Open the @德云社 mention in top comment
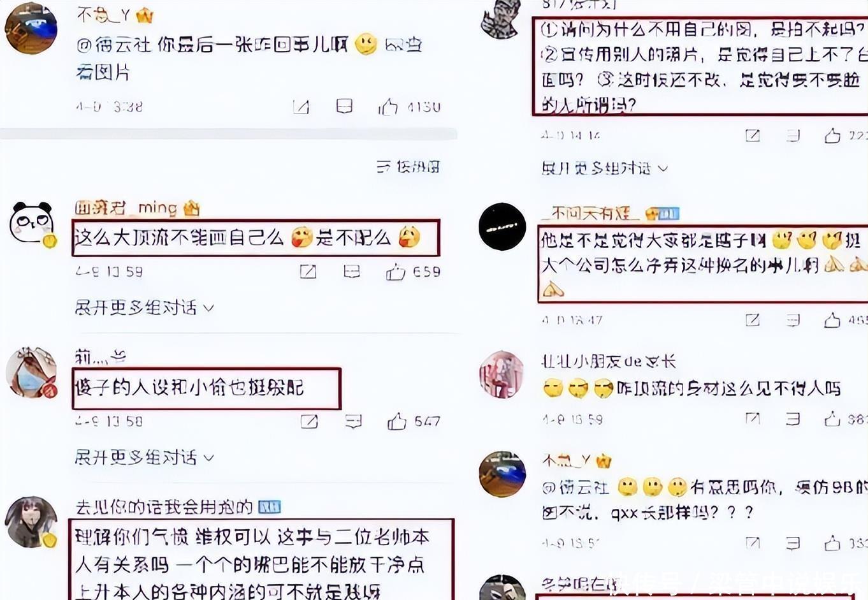 pos(113,45)
